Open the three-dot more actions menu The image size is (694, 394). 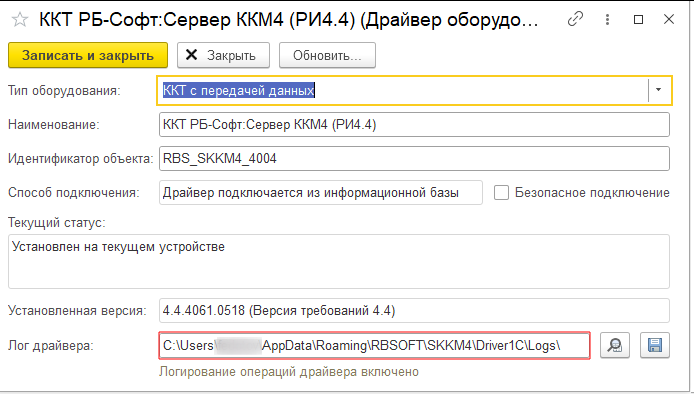tap(607, 19)
